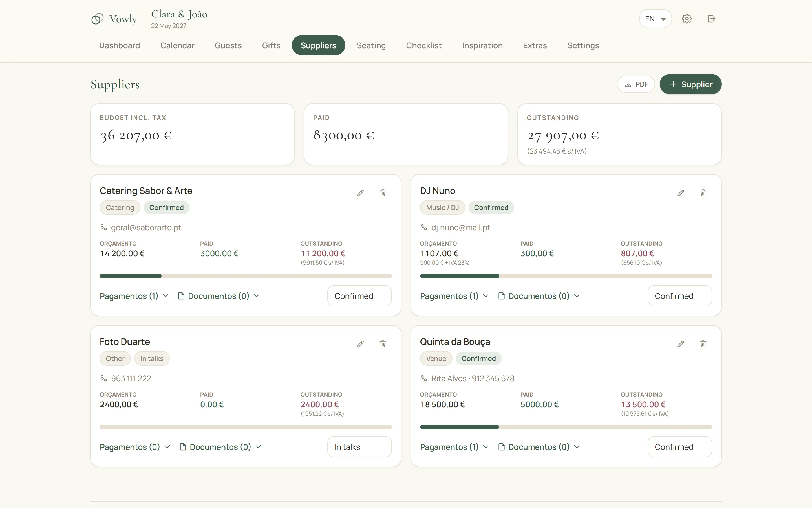Click the geral@saborarte.pt contact text
This screenshot has width=812, height=508.
[146, 227]
